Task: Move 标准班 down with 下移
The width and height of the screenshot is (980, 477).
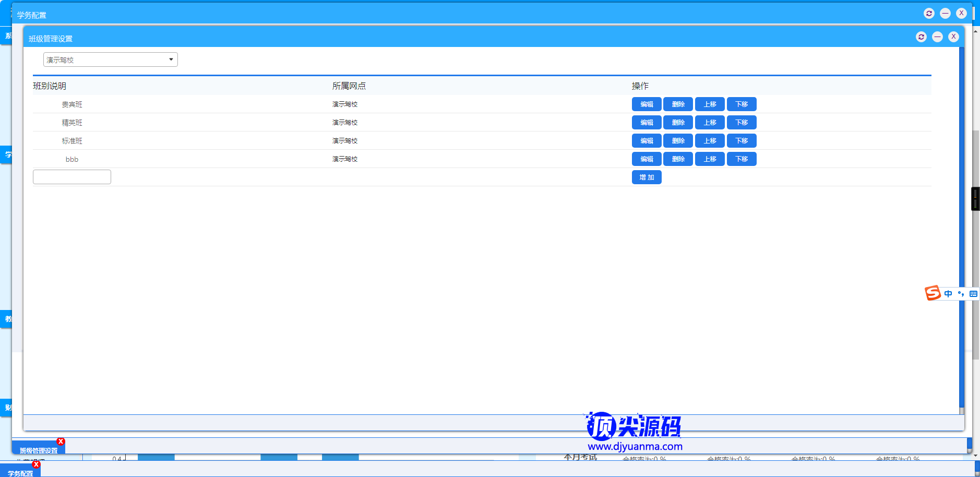Action: [x=742, y=141]
